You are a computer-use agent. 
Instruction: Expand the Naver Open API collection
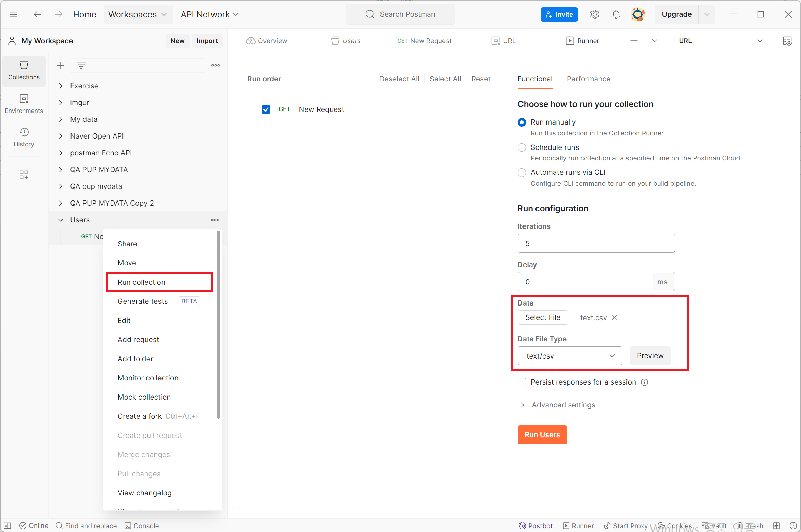point(61,136)
